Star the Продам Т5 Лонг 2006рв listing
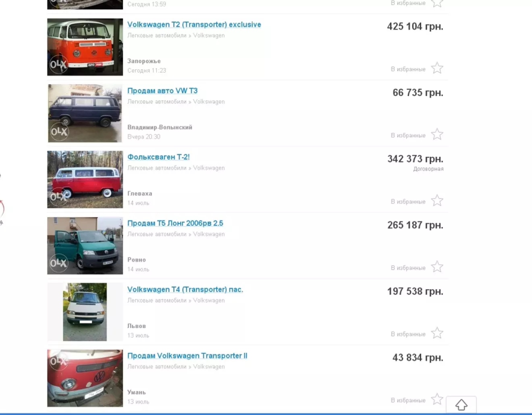 click(x=437, y=267)
